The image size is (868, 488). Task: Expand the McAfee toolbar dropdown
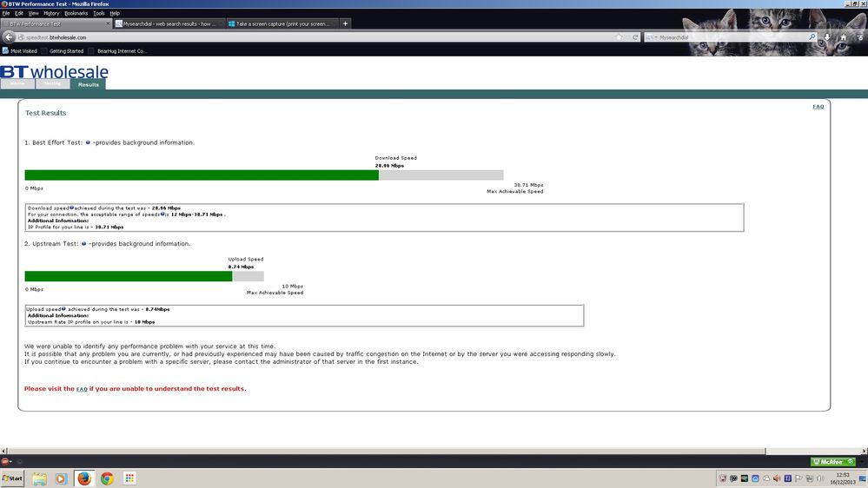pos(851,461)
